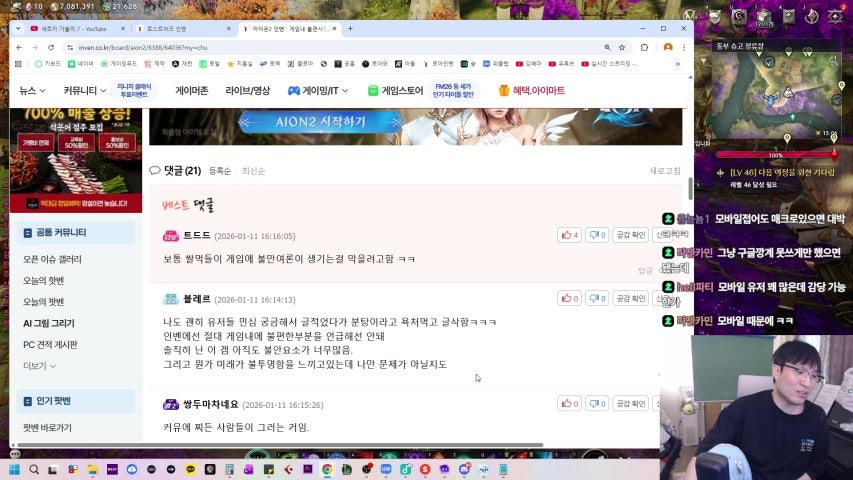
Task: Click the AION2 시작하기 banner button
Action: (320, 122)
